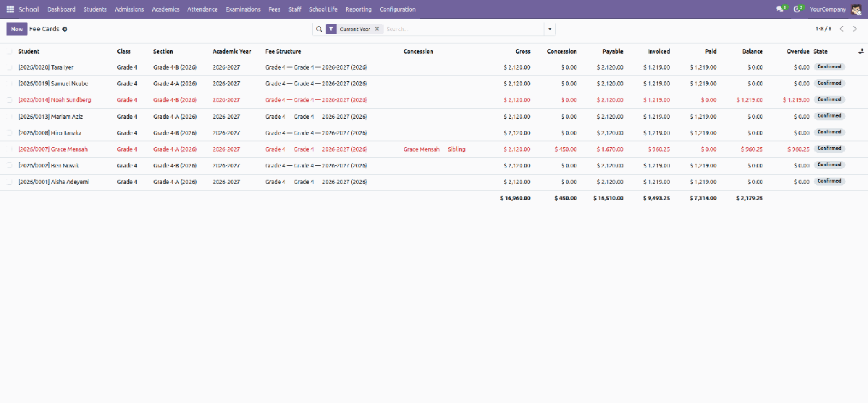Sort by the Balance column header

(752, 51)
